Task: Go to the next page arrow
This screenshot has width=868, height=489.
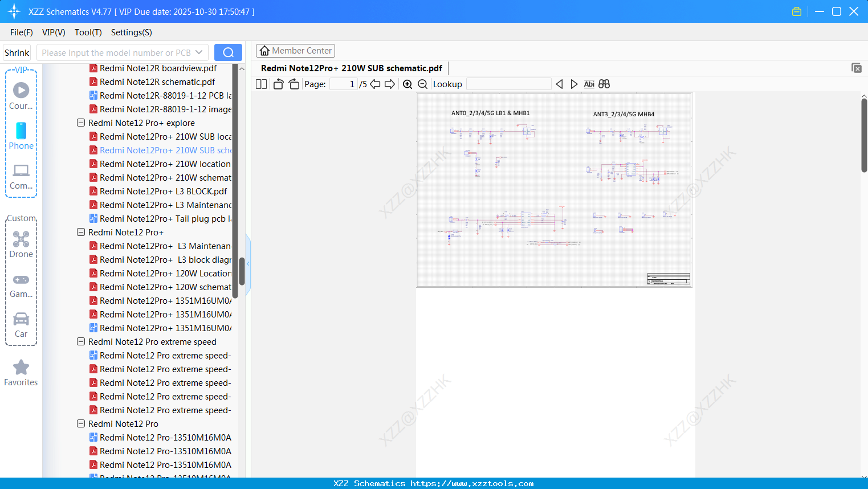Action: 390,84
